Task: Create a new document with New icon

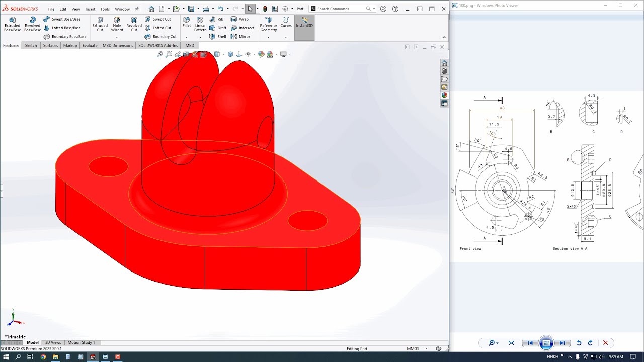Action: (x=162, y=9)
